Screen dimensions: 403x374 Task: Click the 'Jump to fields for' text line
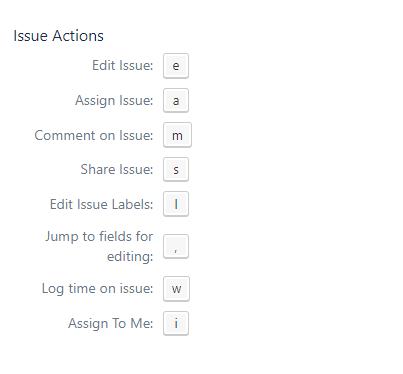99,237
